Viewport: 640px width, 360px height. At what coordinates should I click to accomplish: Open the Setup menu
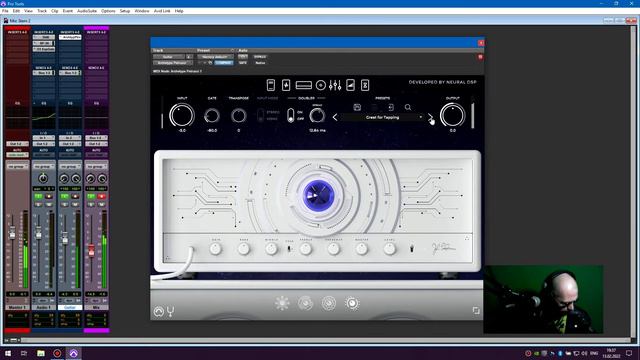click(x=125, y=11)
